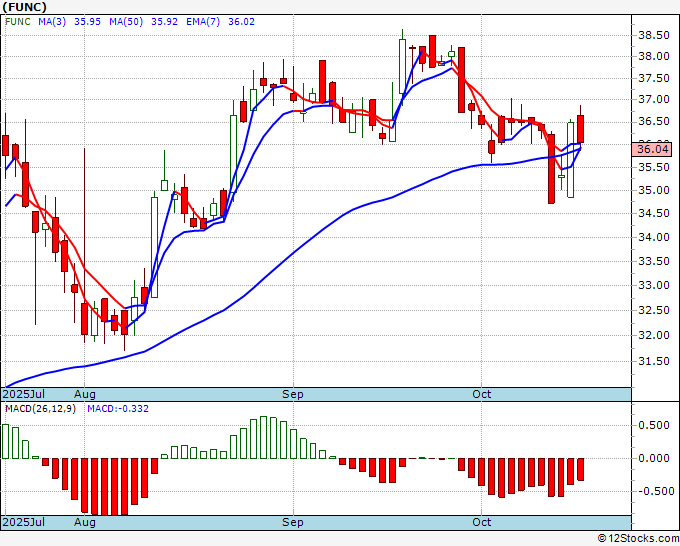This screenshot has height=546, width=680.
Task: Click the MACD:-0.332 value label
Action: [x=118, y=409]
